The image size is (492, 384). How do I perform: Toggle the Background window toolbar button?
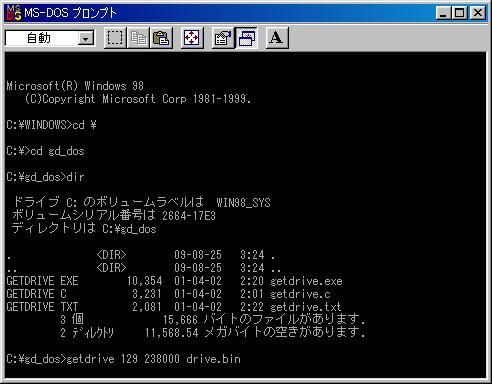coord(246,38)
